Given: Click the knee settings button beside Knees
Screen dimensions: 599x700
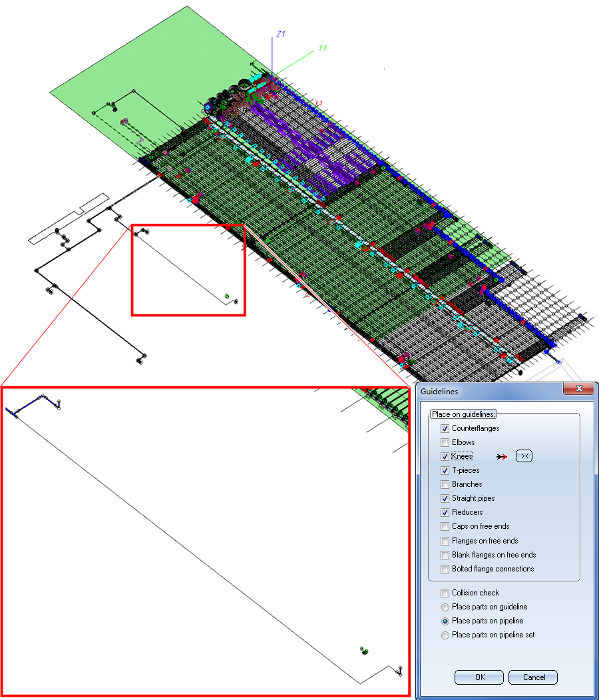Looking at the screenshot, I should pyautogui.click(x=524, y=456).
